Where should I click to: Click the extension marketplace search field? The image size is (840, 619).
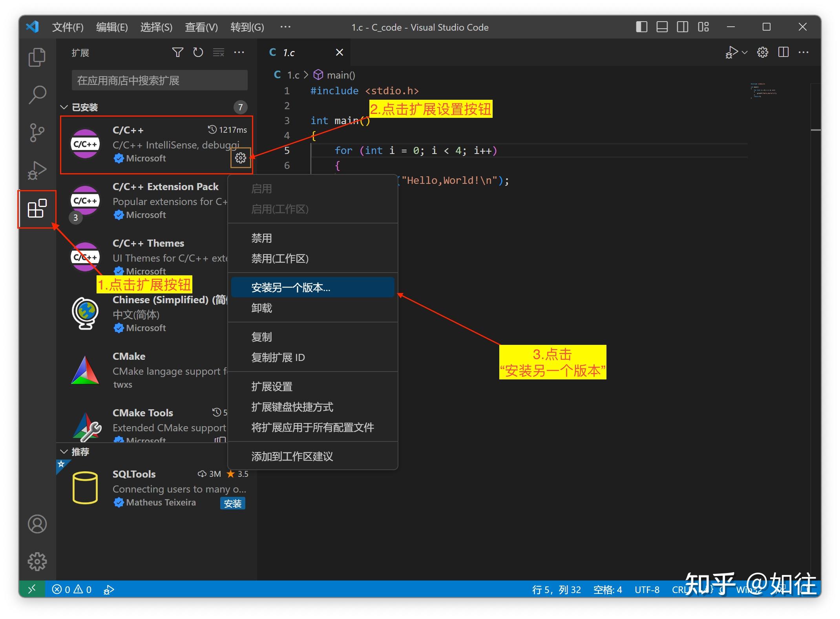pyautogui.click(x=159, y=80)
